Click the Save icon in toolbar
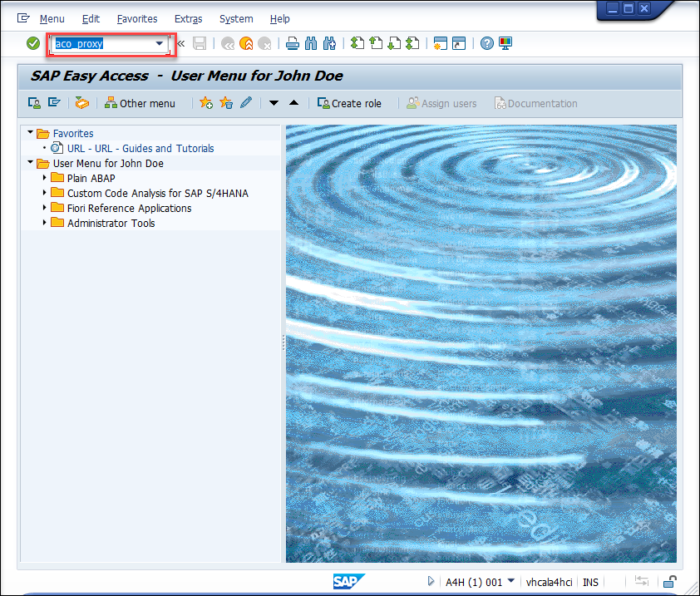 tap(199, 43)
